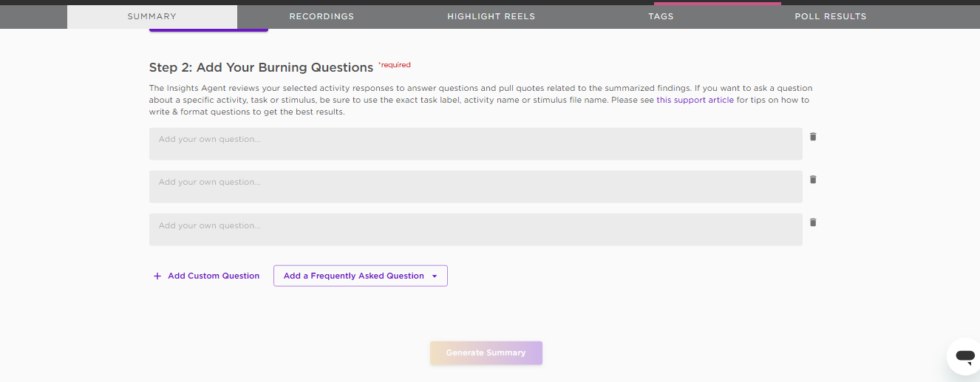Focus the first 'Add your own question' field
The width and height of the screenshot is (980, 382).
pos(476,144)
